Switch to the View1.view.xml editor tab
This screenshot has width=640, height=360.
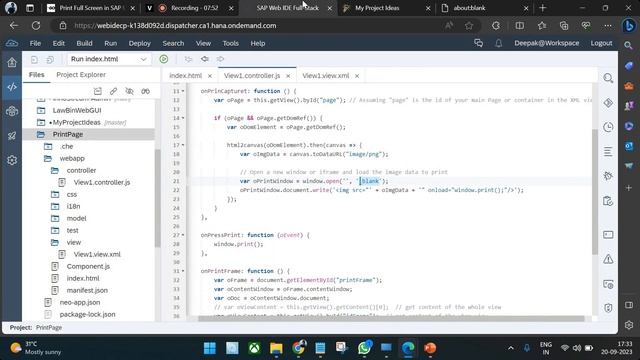326,76
